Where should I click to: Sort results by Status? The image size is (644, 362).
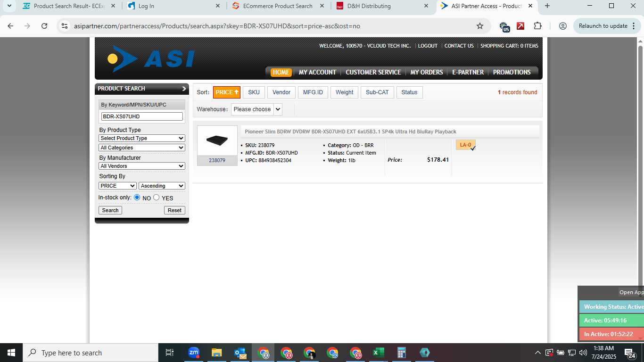410,92
